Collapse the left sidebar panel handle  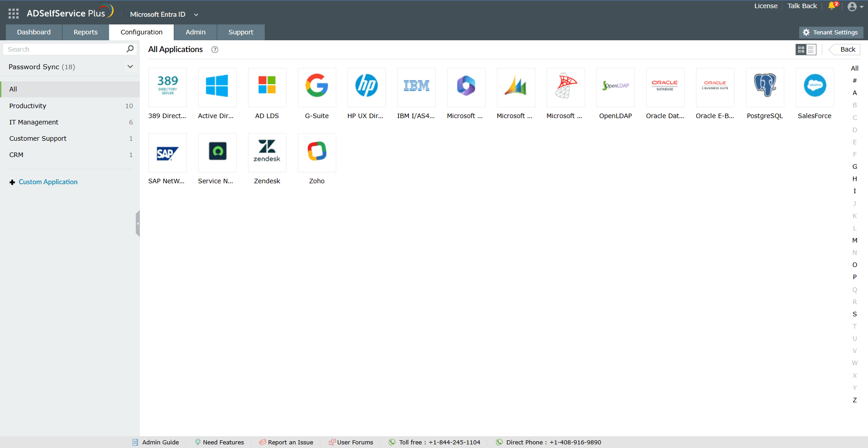click(x=138, y=224)
